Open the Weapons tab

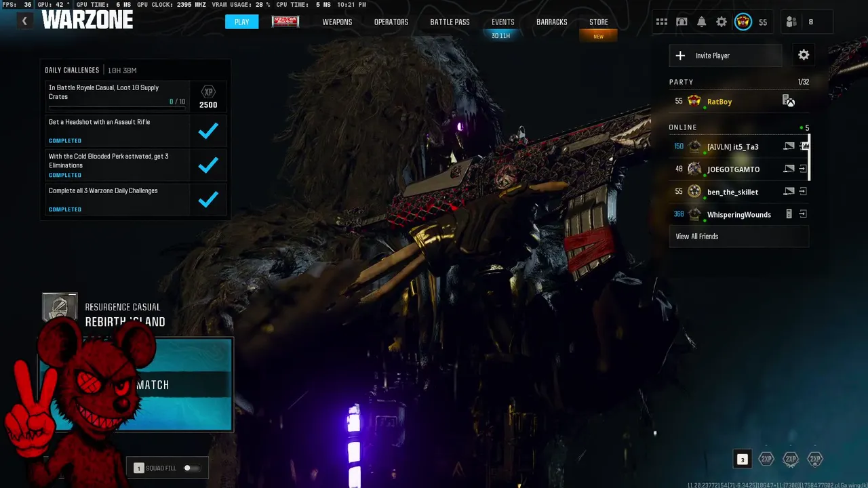click(337, 22)
